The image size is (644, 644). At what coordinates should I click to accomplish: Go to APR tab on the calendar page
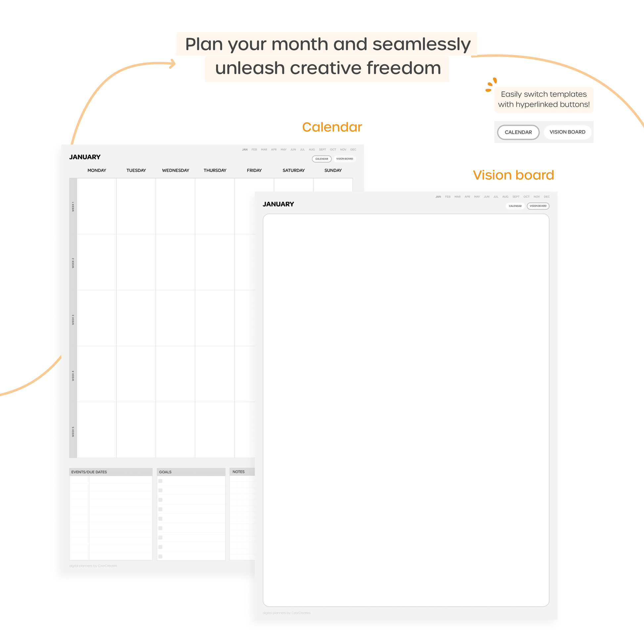click(274, 150)
